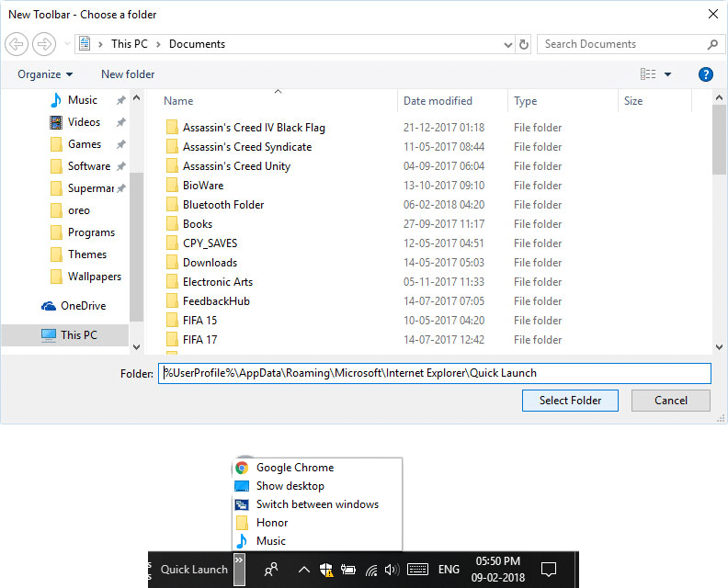Show hidden tray icons chevron

click(x=303, y=570)
